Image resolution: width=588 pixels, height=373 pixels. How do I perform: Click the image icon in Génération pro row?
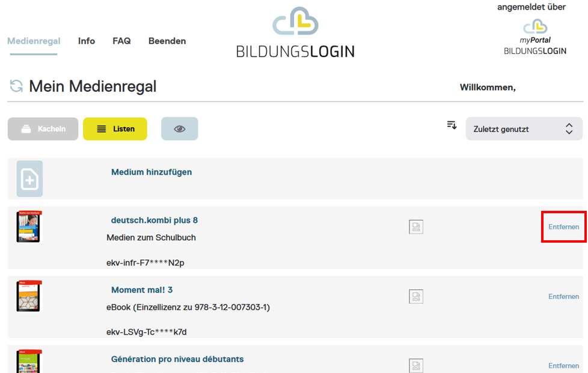[416, 366]
